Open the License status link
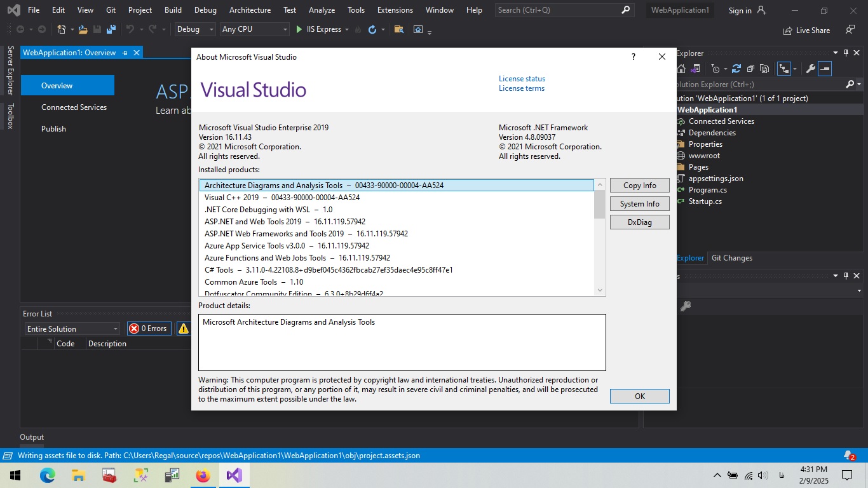The image size is (868, 488). point(522,79)
